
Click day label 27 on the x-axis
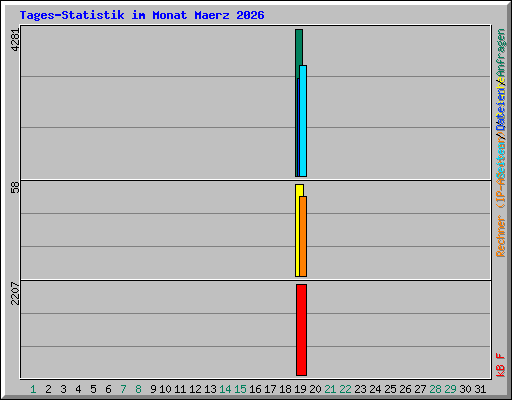pos(420,389)
